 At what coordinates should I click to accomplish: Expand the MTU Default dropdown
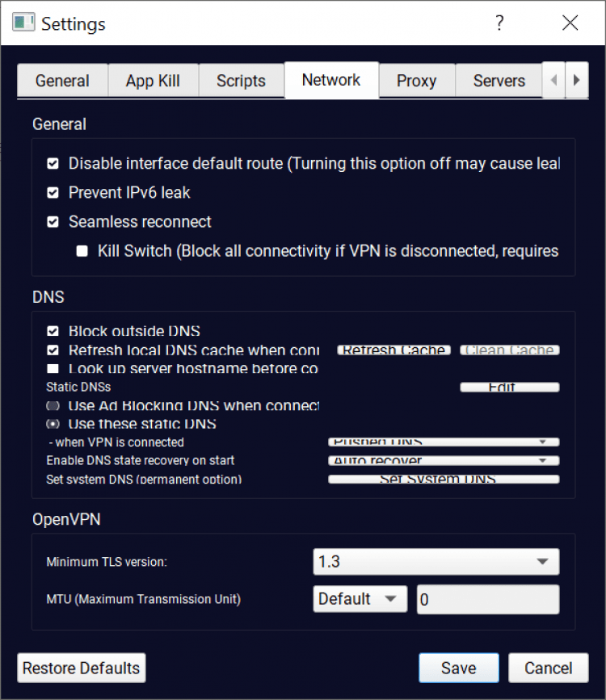(359, 599)
